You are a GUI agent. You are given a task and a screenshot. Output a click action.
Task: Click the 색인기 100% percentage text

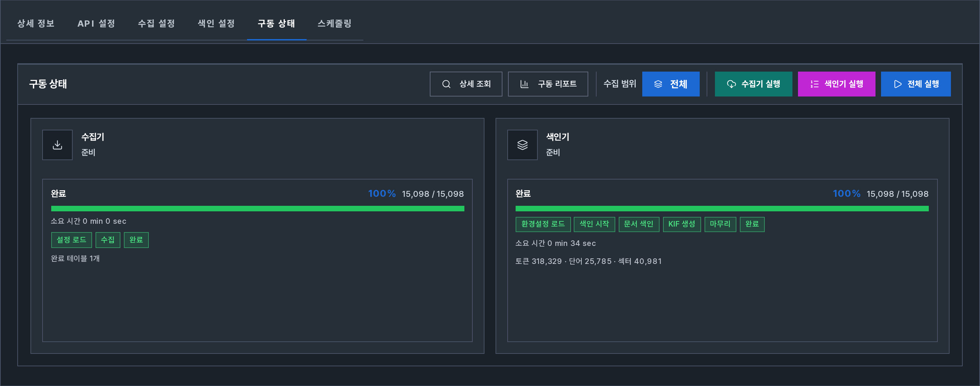coord(846,194)
